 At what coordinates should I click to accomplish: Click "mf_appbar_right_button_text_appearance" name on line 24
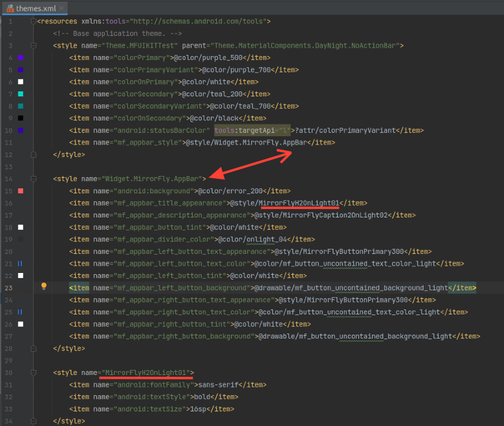[x=194, y=300]
